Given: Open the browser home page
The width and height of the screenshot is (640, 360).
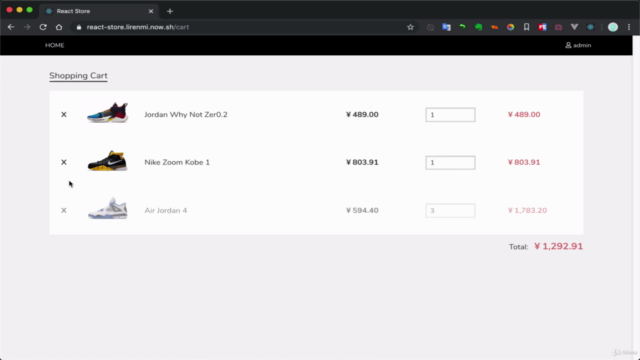Looking at the screenshot, I should coord(59,27).
